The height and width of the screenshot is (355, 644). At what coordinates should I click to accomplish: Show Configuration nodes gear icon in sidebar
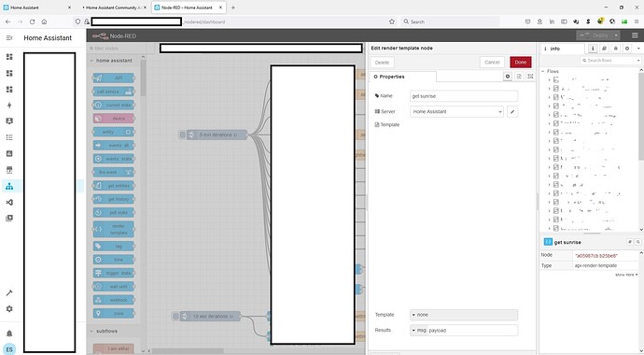pyautogui.click(x=627, y=49)
